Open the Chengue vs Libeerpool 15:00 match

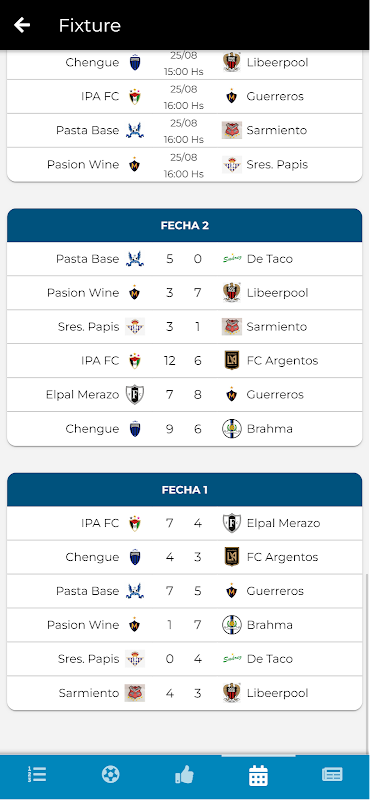185,63
